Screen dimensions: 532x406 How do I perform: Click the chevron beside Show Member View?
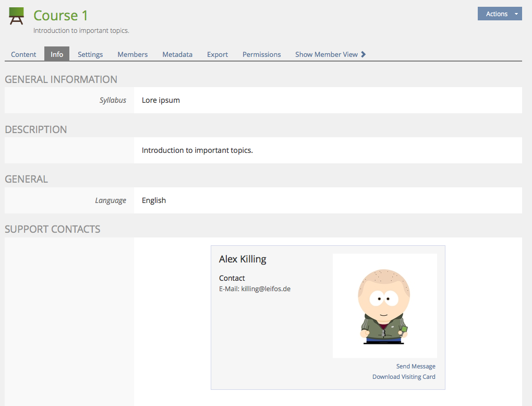coord(364,54)
